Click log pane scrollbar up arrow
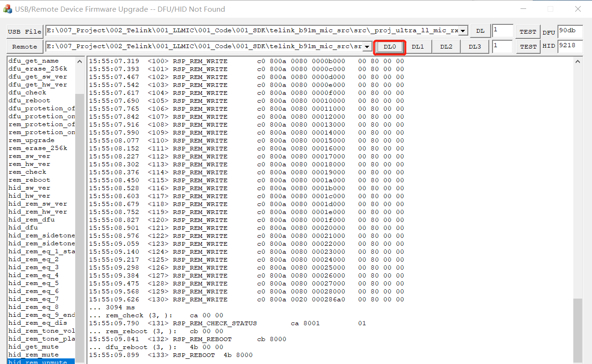 tap(578, 62)
